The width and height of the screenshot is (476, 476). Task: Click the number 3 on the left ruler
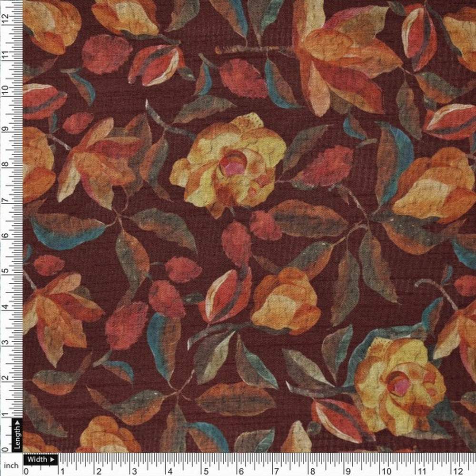coord(6,341)
